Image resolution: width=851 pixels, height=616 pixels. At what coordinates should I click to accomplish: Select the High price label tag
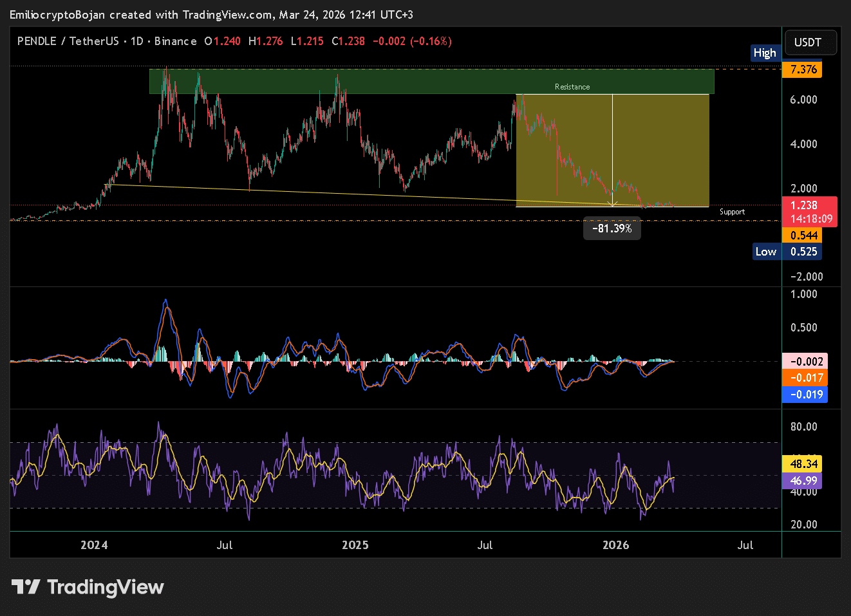[765, 53]
